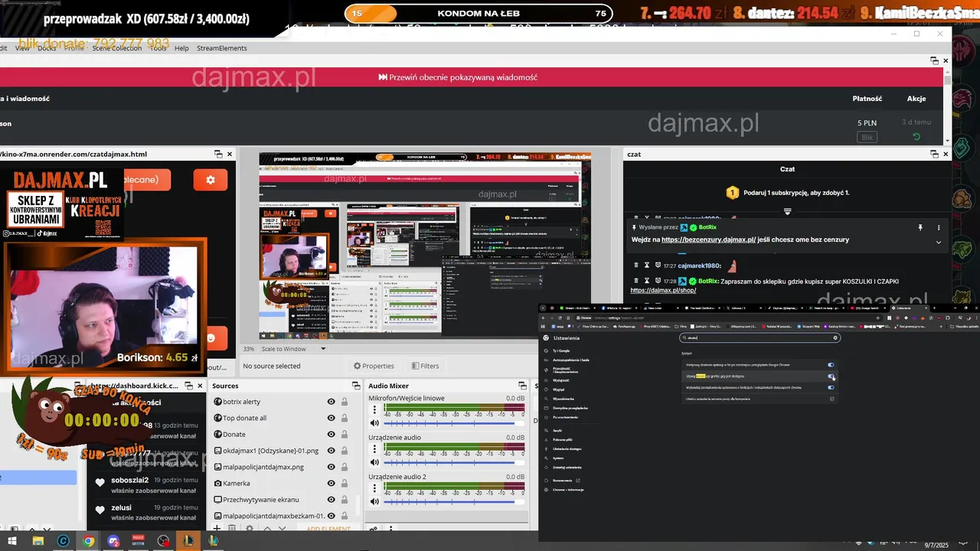Open File Explorer from the taskbar
The height and width of the screenshot is (551, 980).
[38, 541]
